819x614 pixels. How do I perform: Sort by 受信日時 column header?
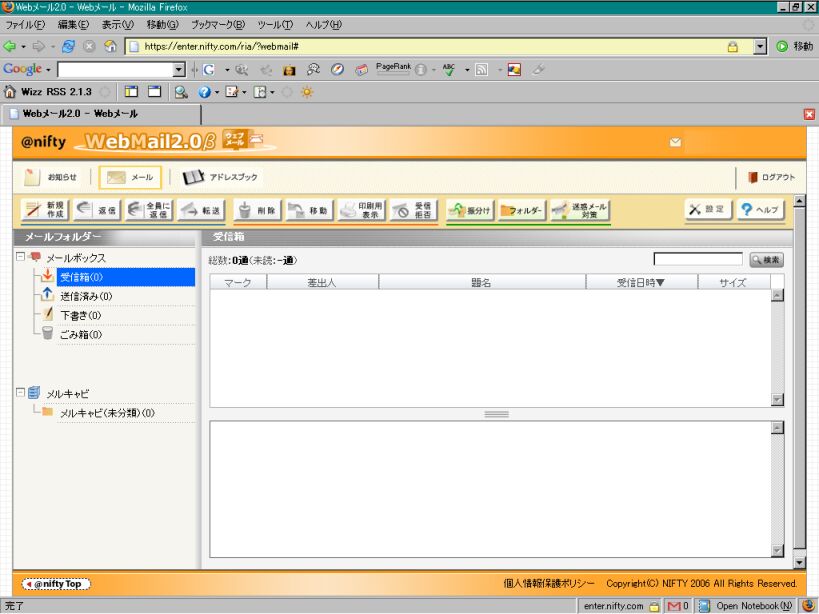point(642,282)
